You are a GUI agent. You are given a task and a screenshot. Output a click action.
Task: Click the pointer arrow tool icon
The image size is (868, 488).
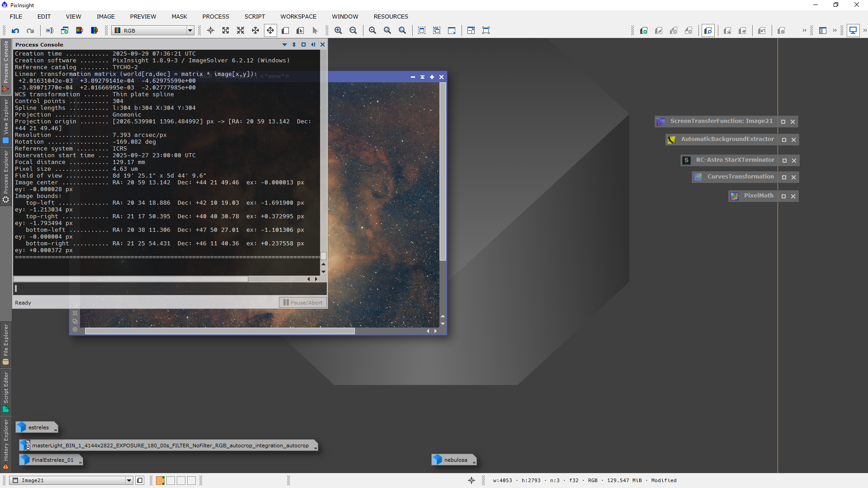[315, 30]
